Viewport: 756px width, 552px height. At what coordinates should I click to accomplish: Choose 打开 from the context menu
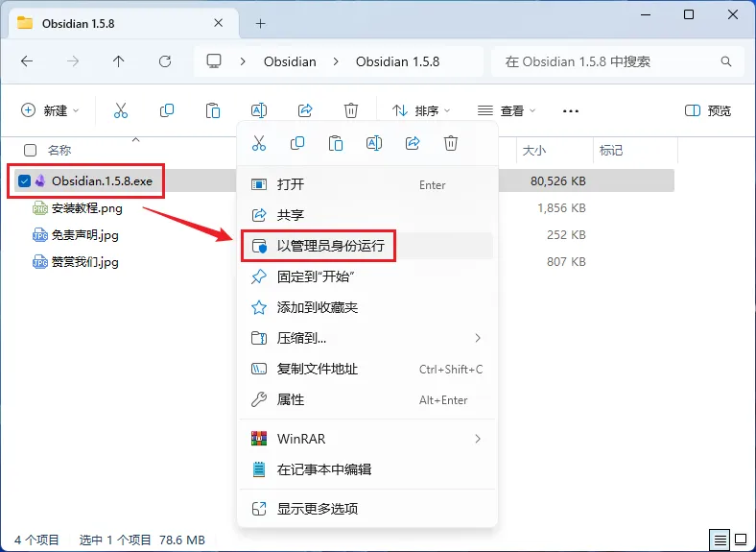[x=366, y=184]
